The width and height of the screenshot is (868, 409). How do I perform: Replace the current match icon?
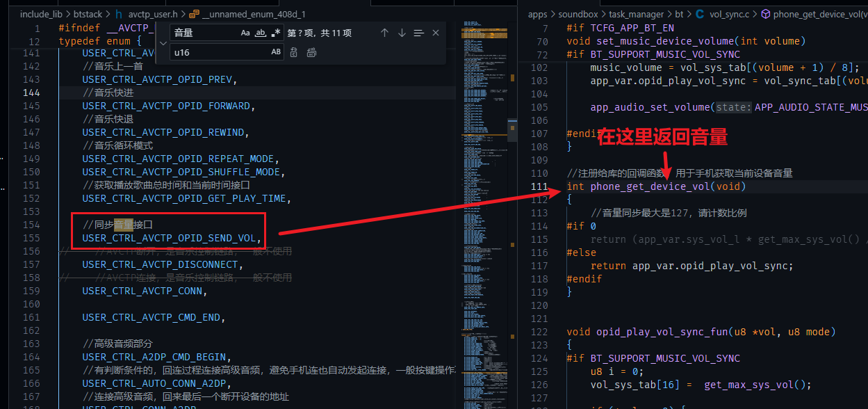(x=294, y=52)
